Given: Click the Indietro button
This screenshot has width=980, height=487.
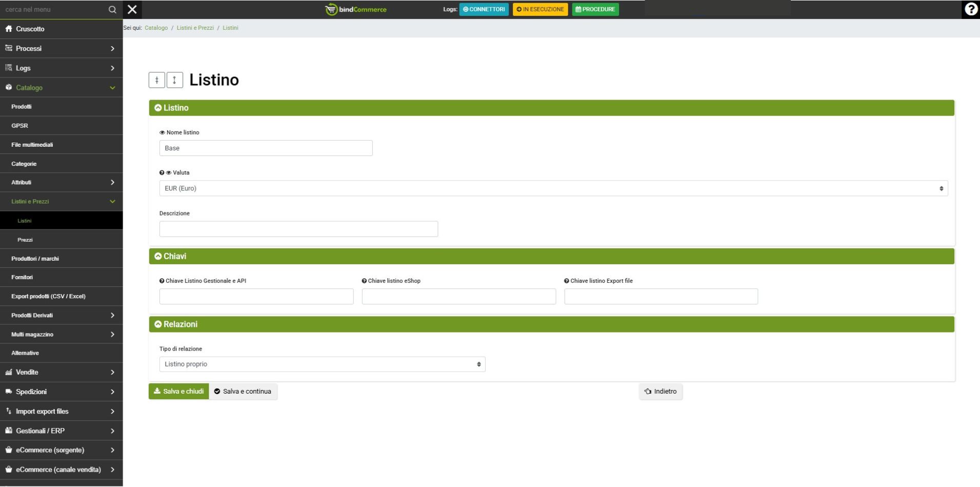Looking at the screenshot, I should pos(661,392).
